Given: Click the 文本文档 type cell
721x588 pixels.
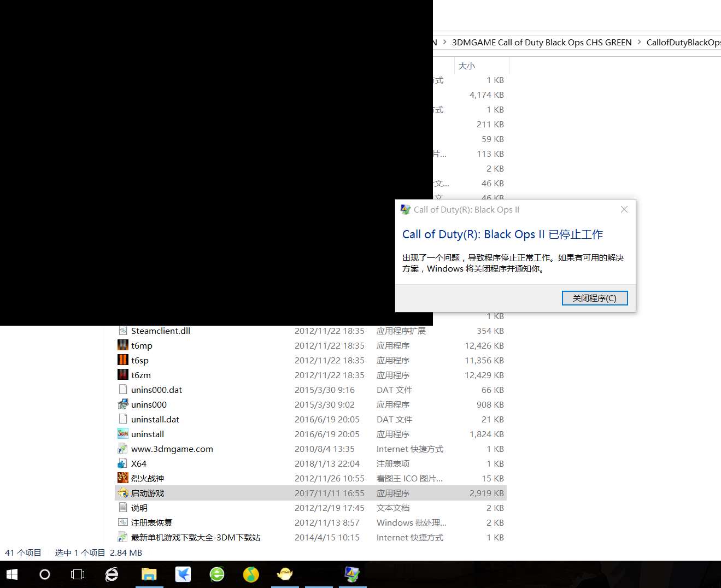Looking at the screenshot, I should [393, 508].
